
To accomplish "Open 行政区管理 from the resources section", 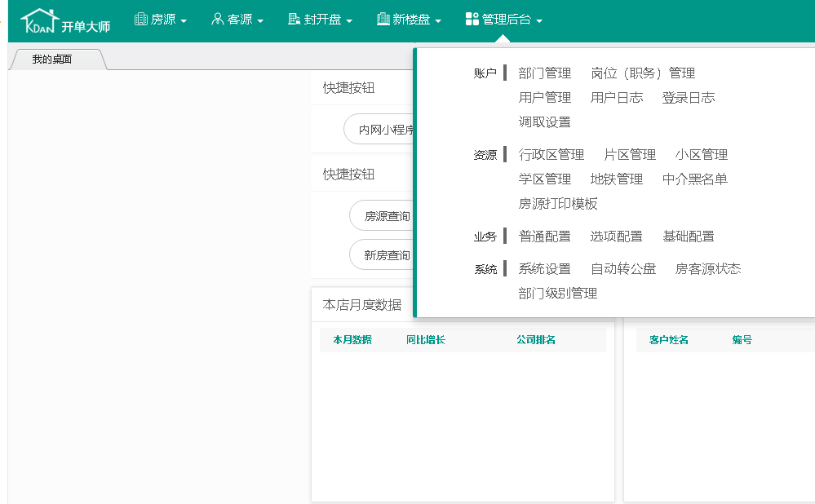I will tap(551, 154).
